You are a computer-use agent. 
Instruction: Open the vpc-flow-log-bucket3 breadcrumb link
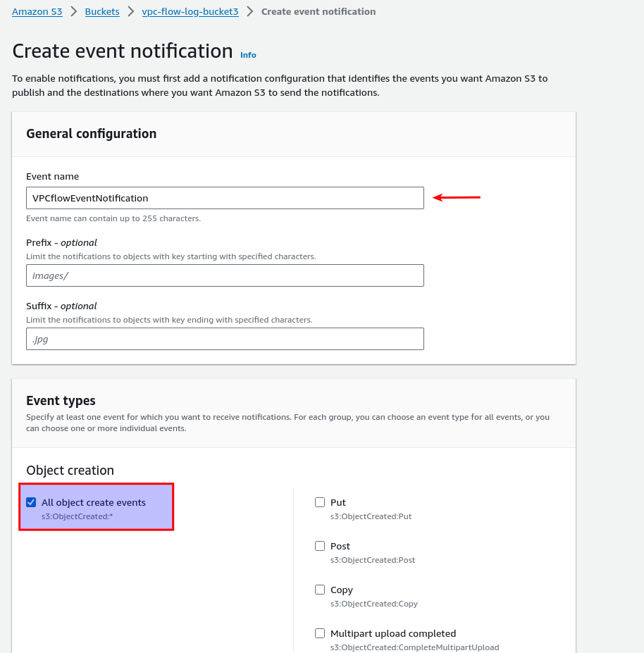(190, 12)
